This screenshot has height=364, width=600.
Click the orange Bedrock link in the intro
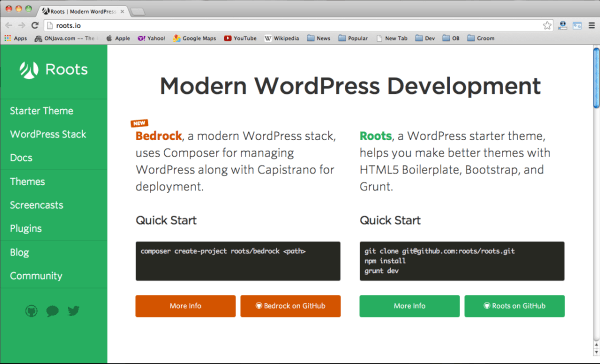tap(158, 136)
